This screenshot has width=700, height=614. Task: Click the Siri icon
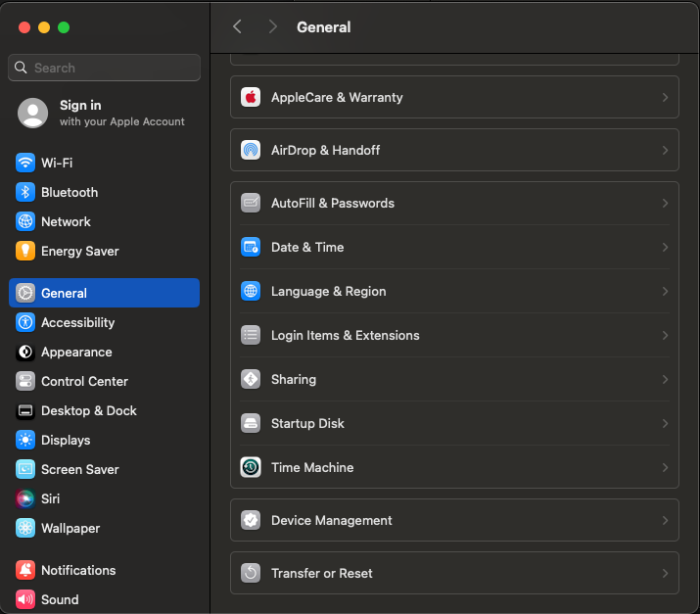[x=25, y=498]
